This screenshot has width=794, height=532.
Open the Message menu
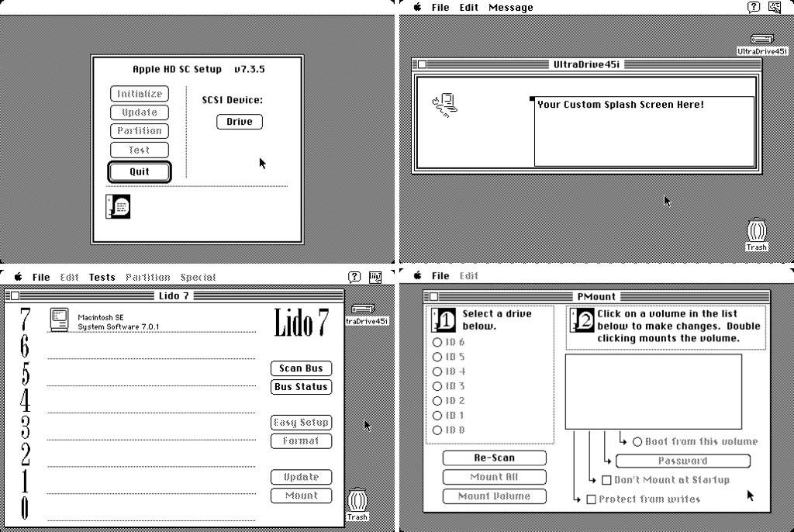pos(510,7)
